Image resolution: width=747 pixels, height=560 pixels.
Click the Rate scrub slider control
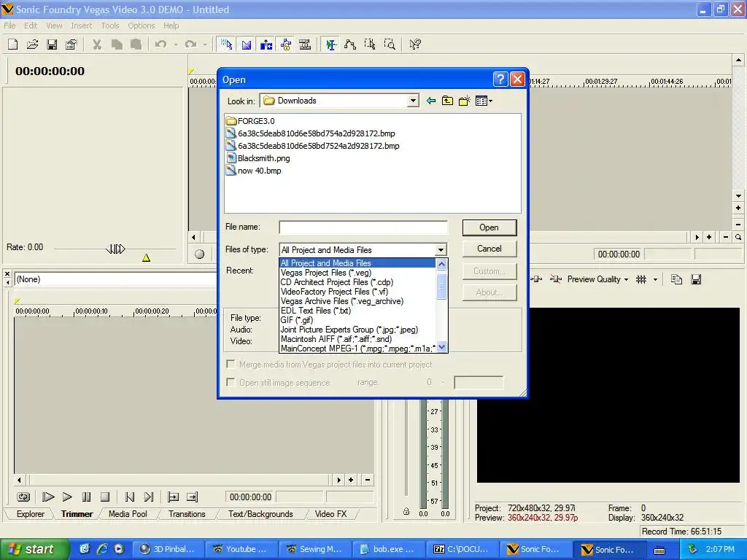(115, 249)
